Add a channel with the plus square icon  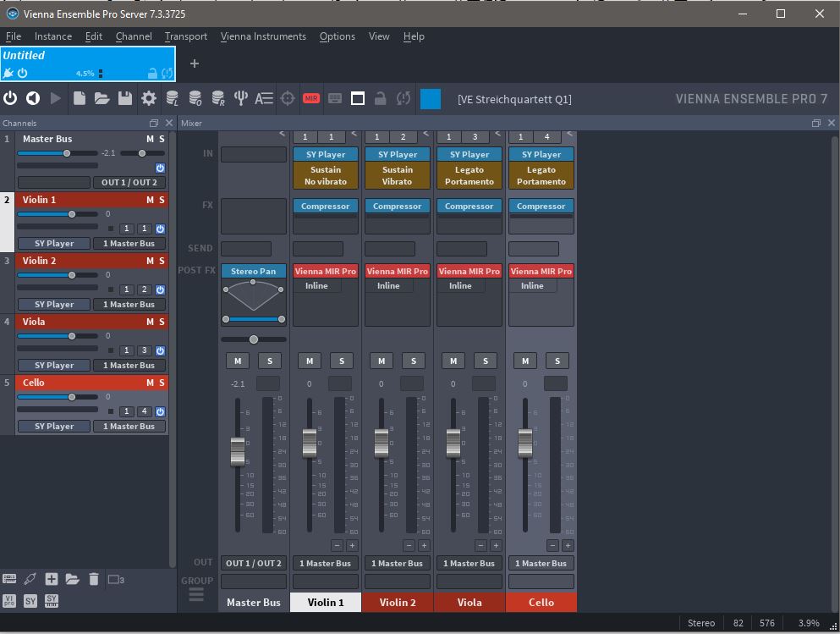tap(52, 579)
